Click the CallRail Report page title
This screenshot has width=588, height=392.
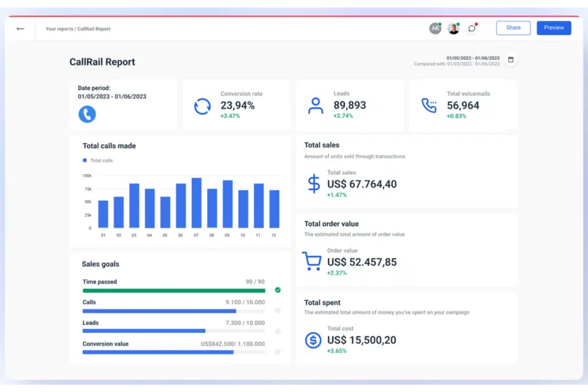point(102,62)
